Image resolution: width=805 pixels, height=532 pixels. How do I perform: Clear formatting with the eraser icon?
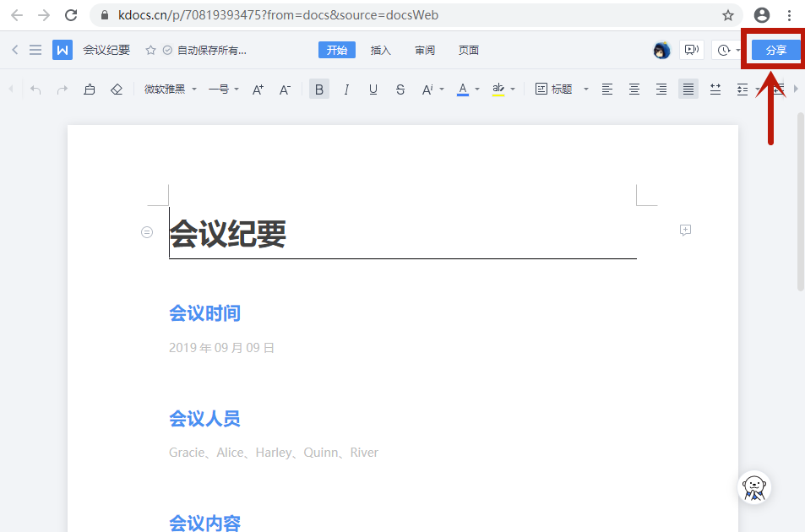pyautogui.click(x=117, y=89)
